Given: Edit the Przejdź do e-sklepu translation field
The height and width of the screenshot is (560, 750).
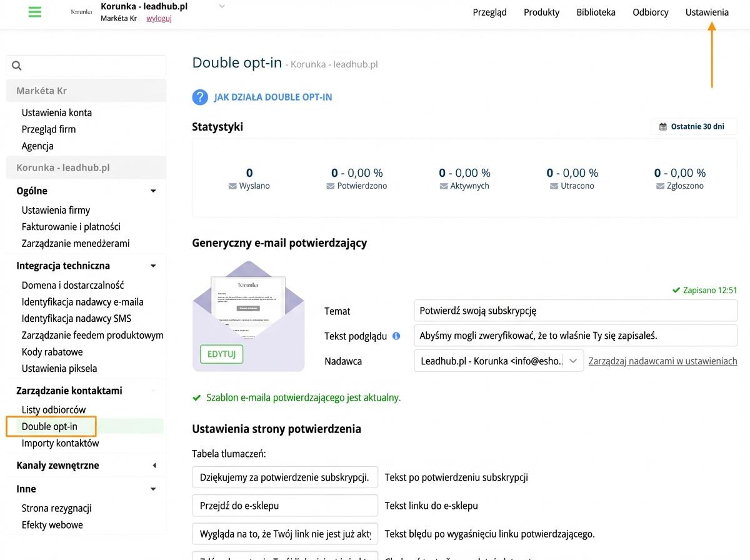Looking at the screenshot, I should click(x=285, y=506).
